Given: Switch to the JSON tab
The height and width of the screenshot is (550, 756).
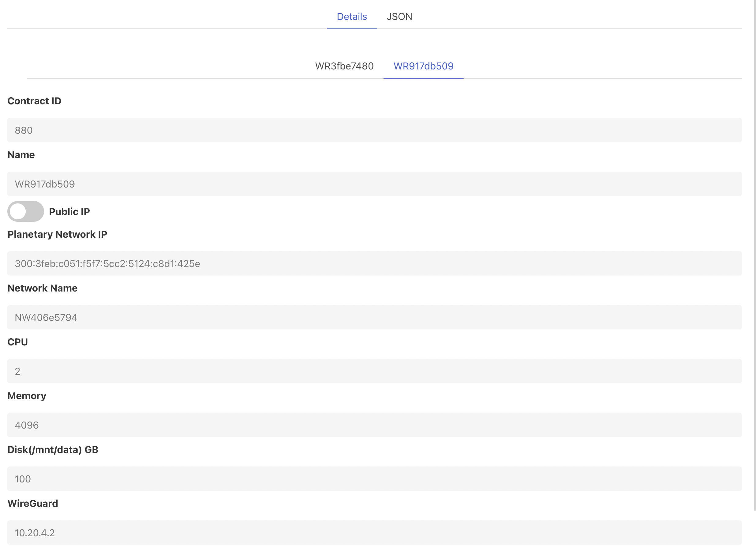Looking at the screenshot, I should pos(399,16).
